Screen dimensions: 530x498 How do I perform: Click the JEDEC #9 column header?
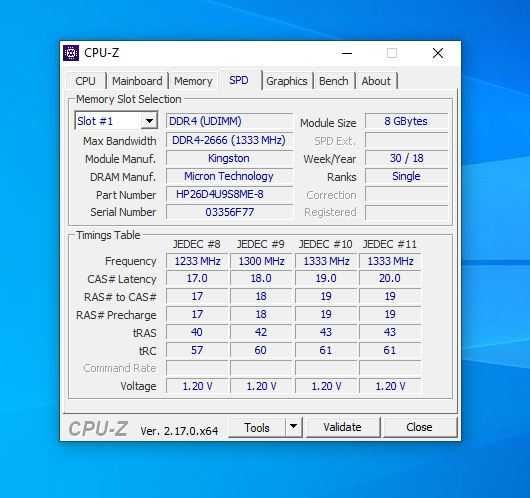(261, 244)
